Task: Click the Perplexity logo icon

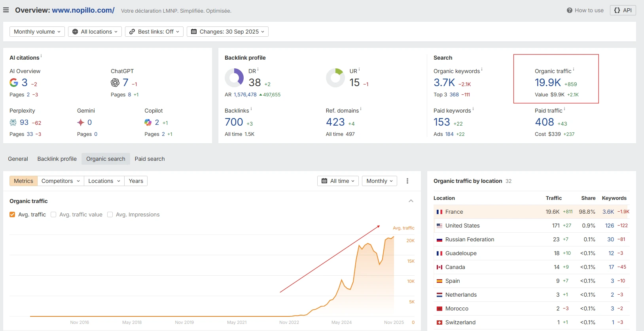Action: point(13,122)
